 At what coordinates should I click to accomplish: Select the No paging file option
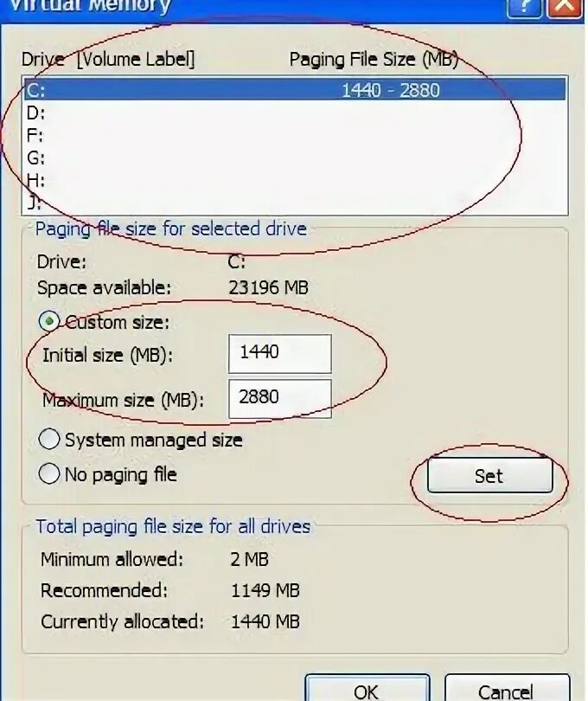point(49,474)
